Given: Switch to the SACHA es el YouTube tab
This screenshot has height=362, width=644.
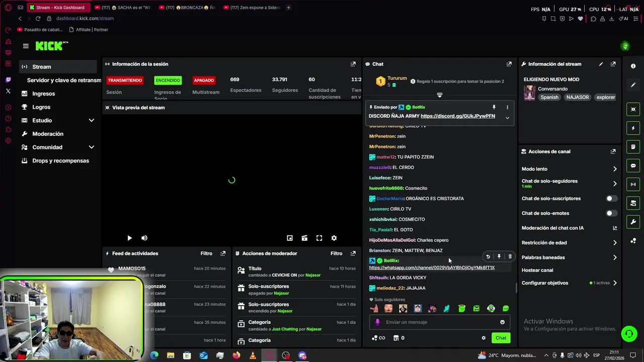Looking at the screenshot, I should click(x=123, y=8).
